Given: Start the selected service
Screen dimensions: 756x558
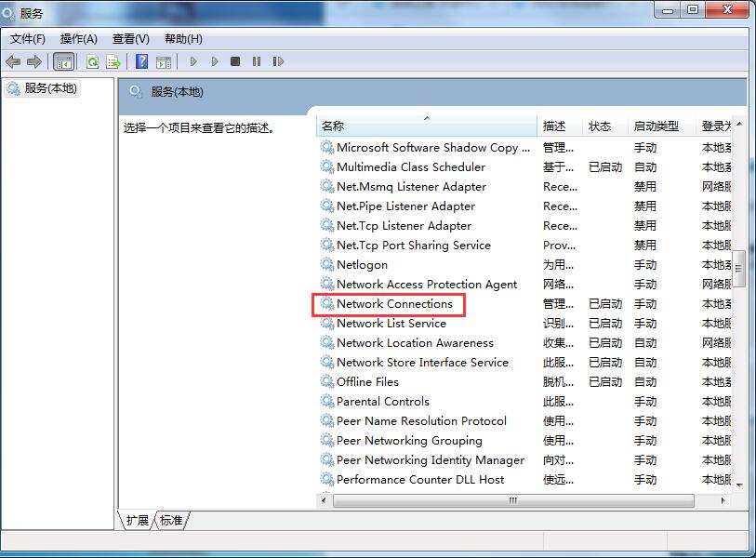Looking at the screenshot, I should [x=193, y=61].
